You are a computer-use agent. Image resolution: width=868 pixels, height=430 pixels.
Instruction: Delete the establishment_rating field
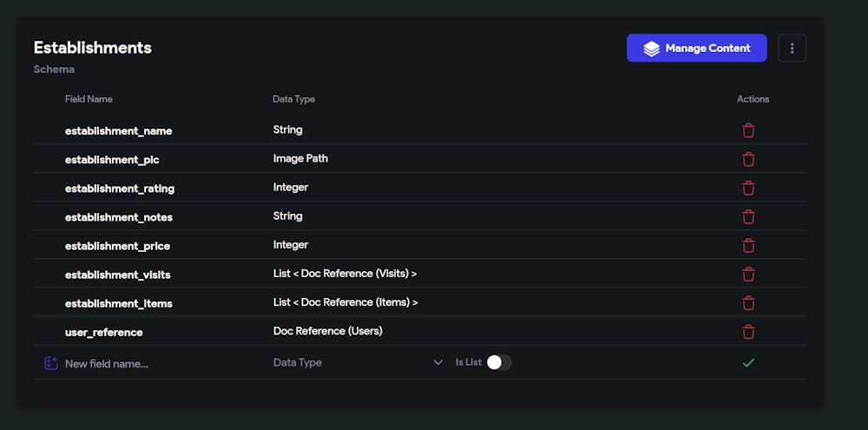pyautogui.click(x=748, y=188)
